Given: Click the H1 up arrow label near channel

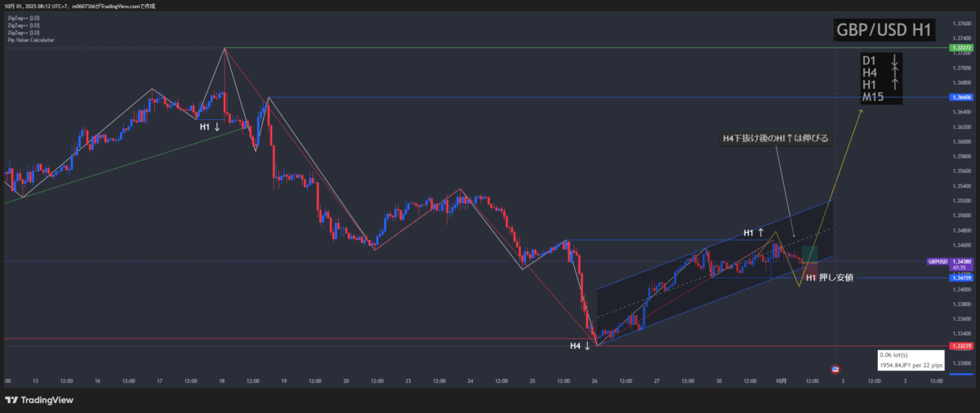Looking at the screenshot, I should (753, 233).
